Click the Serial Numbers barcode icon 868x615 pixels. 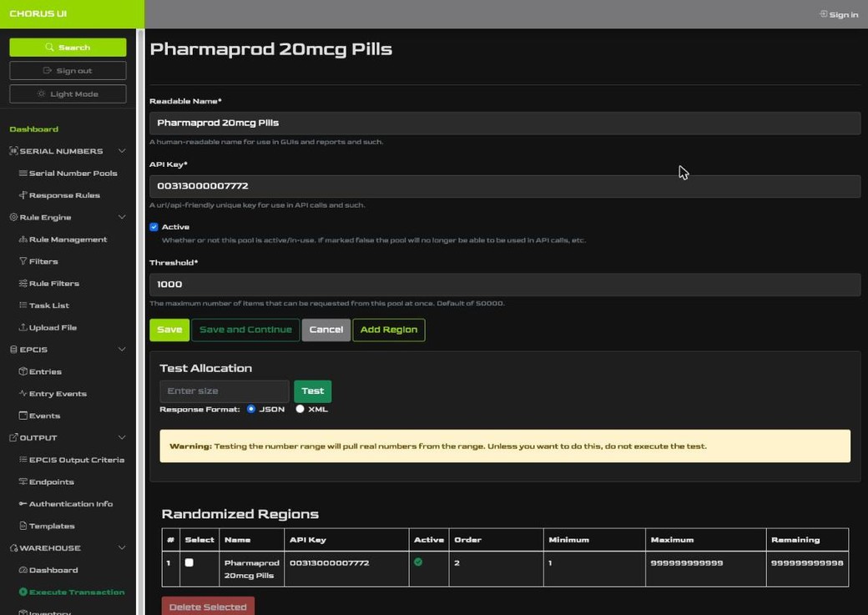point(14,151)
